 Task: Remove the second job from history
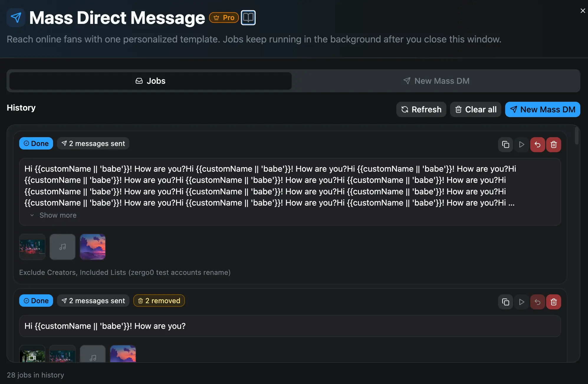(553, 302)
